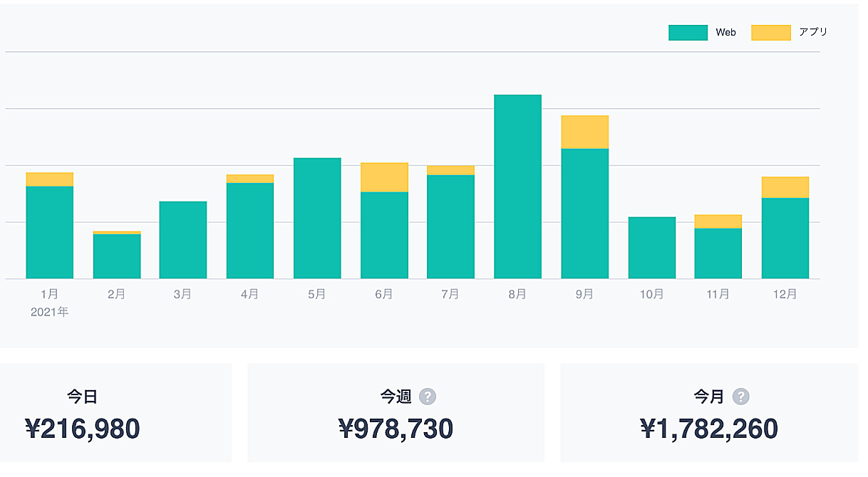
Task: Click the アプリ legend label
Action: tap(813, 32)
